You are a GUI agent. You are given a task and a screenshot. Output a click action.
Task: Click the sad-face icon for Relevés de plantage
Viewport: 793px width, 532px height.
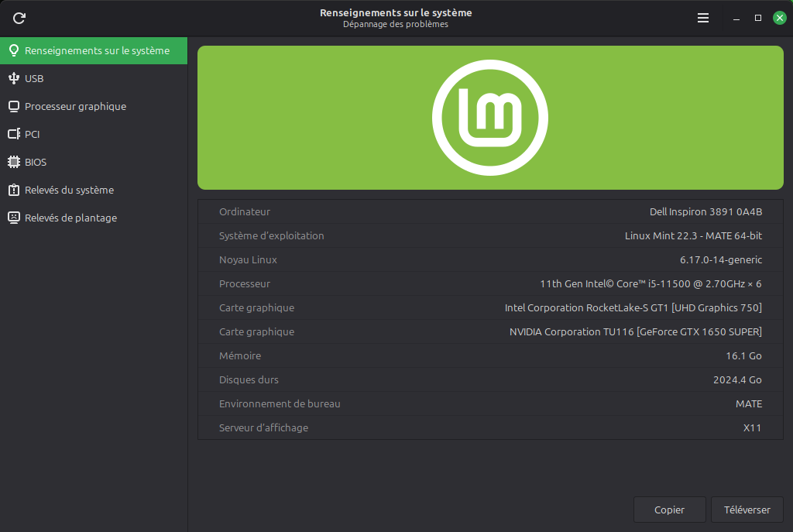(x=14, y=218)
